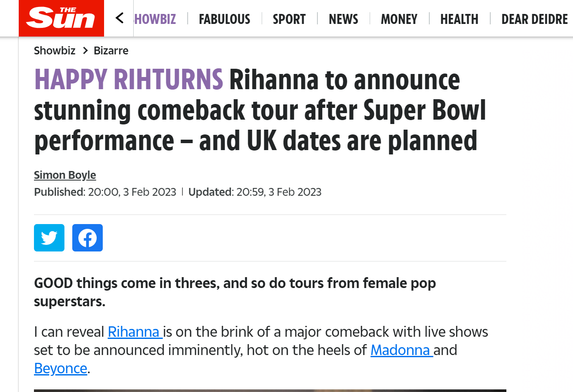Click The Sun logo
Viewport: 573px width, 392px height.
pos(61,18)
